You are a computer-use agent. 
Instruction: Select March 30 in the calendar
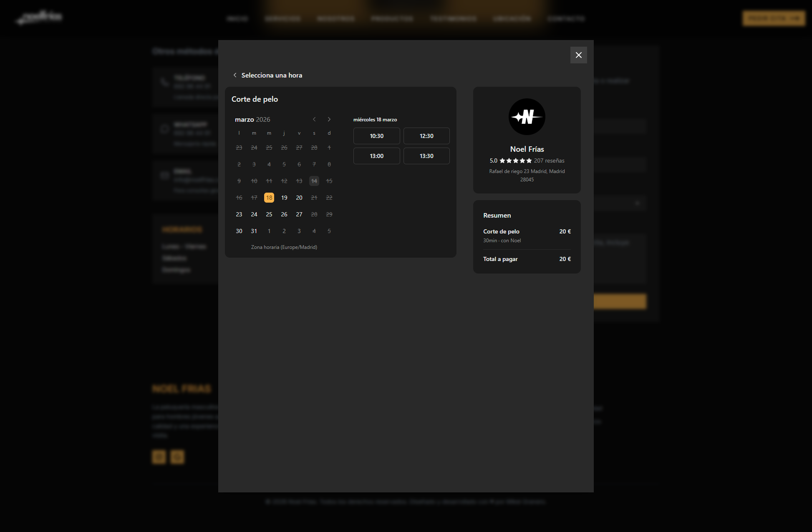tap(239, 231)
